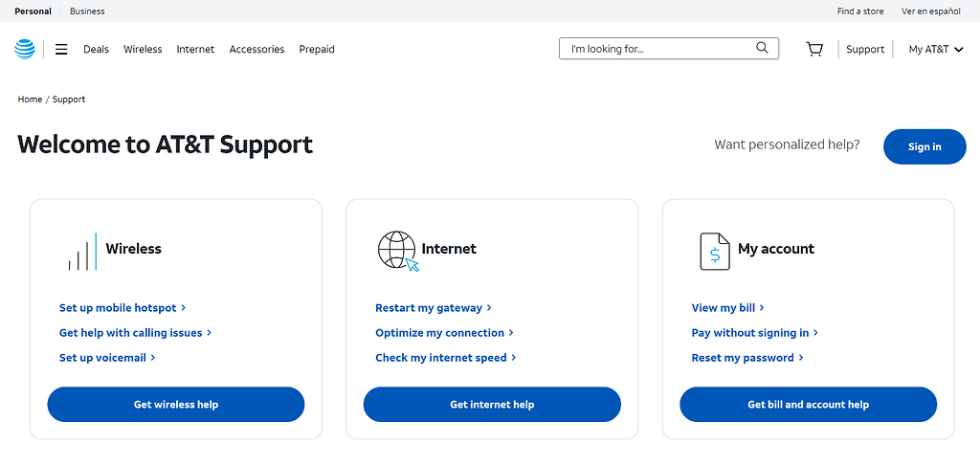This screenshot has height=466, width=980.
Task: Open Set up mobile hotspot link
Action: click(x=122, y=308)
